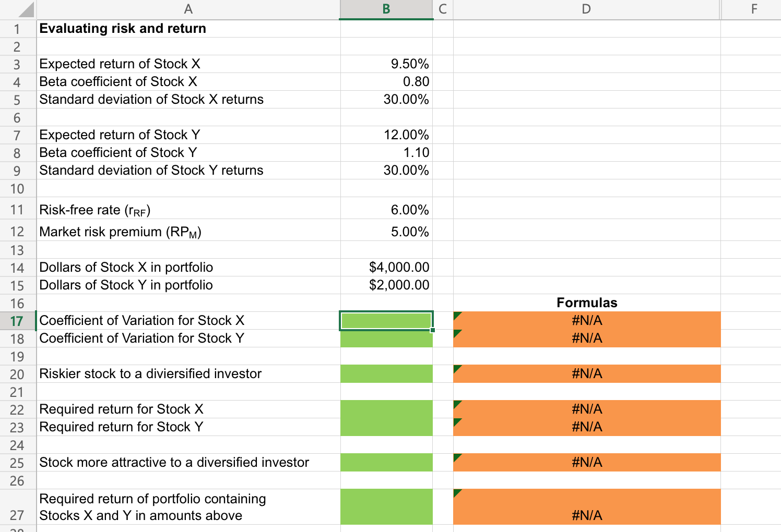This screenshot has height=532, width=781.
Task: Select the 1.10 beta value cell
Action: tap(386, 153)
